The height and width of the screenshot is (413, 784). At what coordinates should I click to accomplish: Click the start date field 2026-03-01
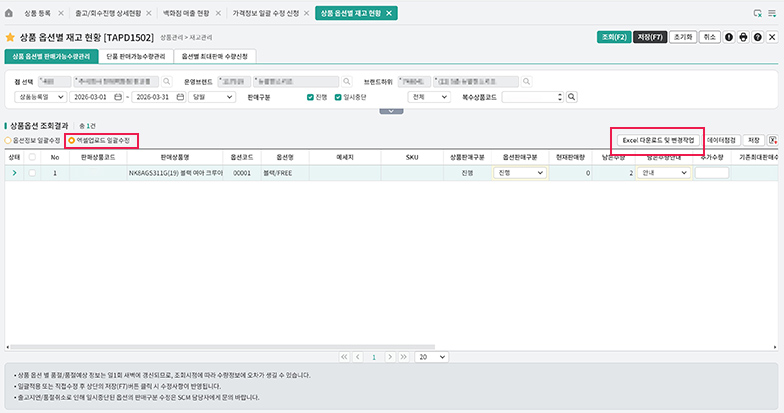tap(97, 97)
